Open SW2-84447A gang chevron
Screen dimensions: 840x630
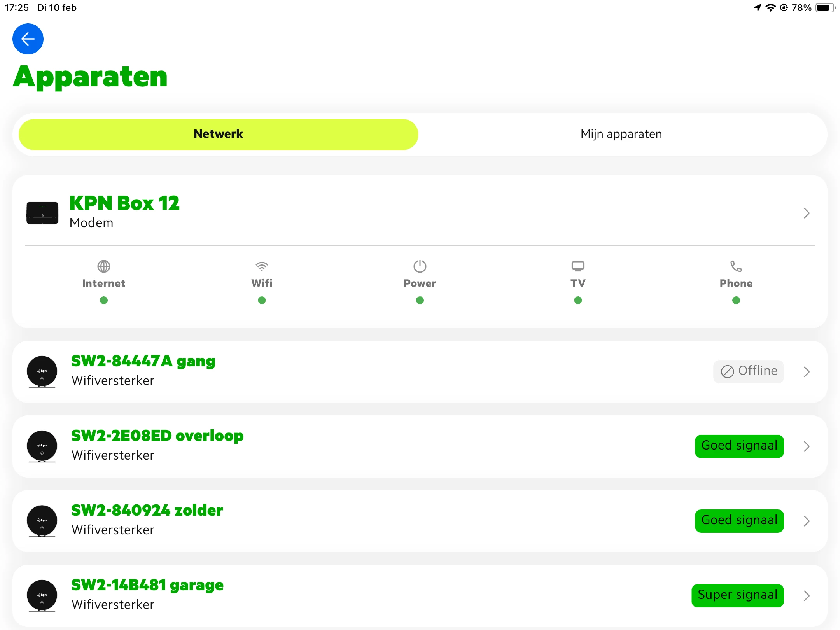click(806, 372)
